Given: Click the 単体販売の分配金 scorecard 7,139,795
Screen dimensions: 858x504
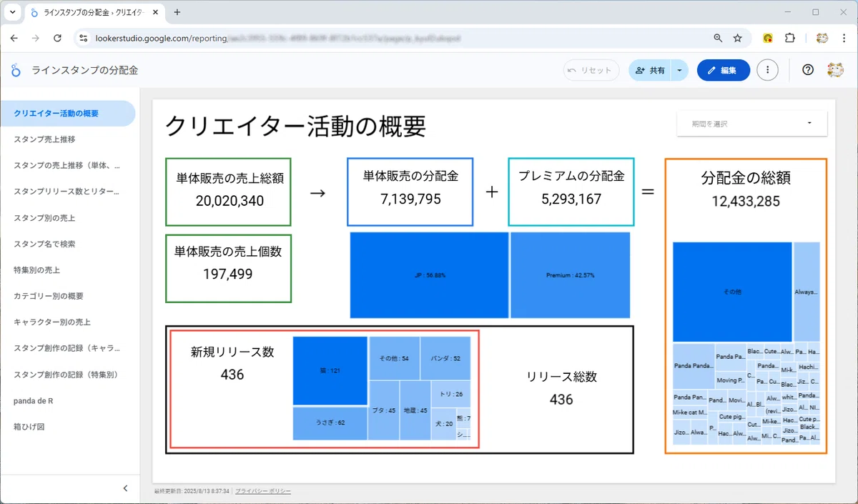Looking at the screenshot, I should [410, 192].
